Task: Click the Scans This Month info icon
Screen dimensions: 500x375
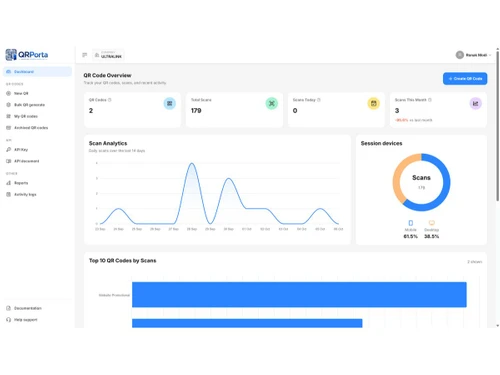Action: click(x=430, y=100)
